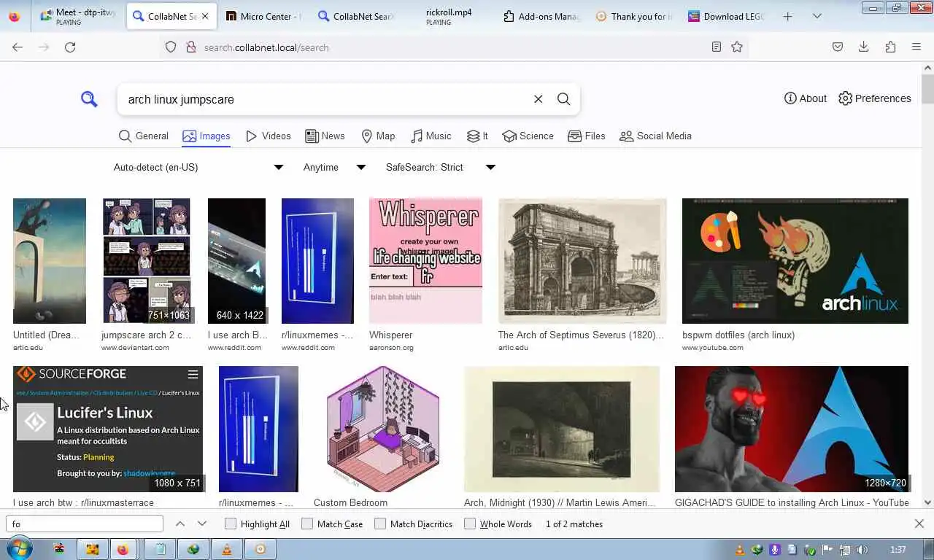Open the Firefox hamburger menu
This screenshot has height=560, width=934.
tap(916, 47)
